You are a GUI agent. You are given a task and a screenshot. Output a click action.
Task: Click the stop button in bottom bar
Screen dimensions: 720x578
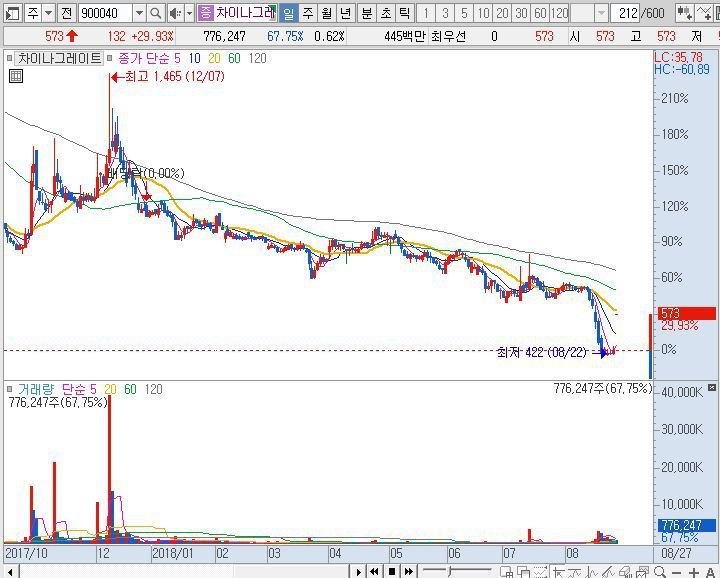(392, 572)
